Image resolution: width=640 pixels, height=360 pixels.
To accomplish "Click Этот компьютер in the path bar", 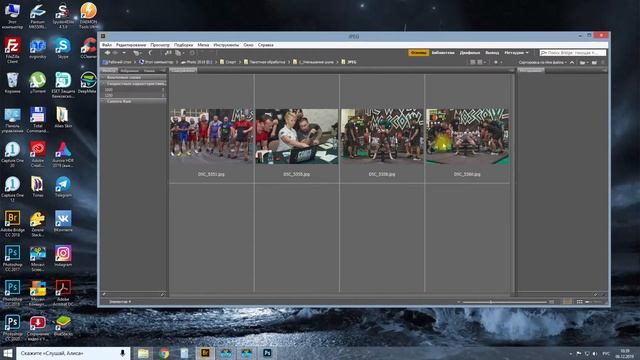I will [156, 62].
